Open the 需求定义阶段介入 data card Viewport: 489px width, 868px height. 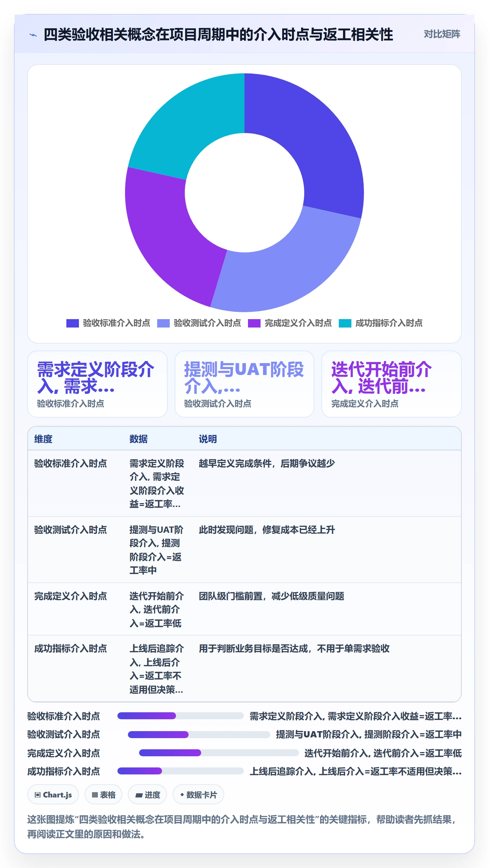(x=97, y=384)
